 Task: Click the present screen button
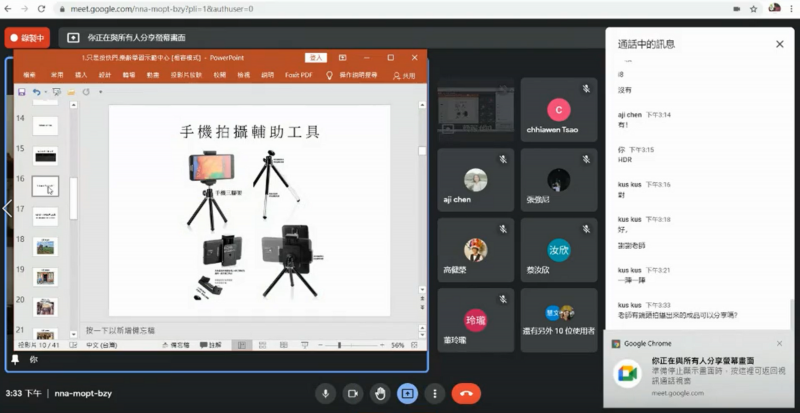click(407, 394)
